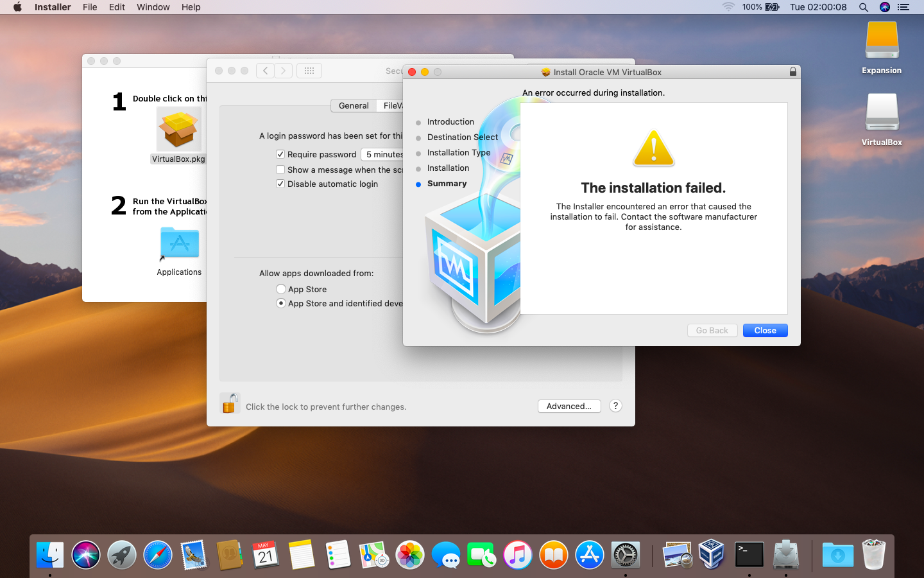The height and width of the screenshot is (578, 924).
Task: Open Downloads folder in the Dock
Action: click(837, 555)
